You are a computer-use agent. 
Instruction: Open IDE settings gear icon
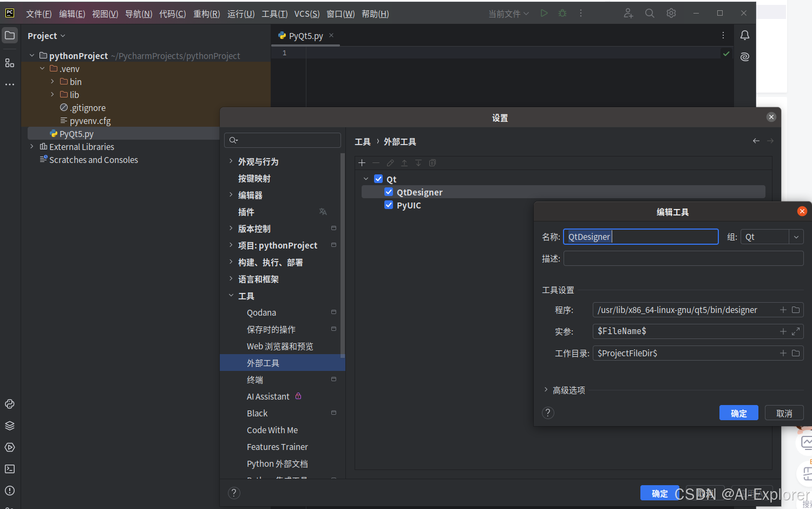[x=671, y=13]
